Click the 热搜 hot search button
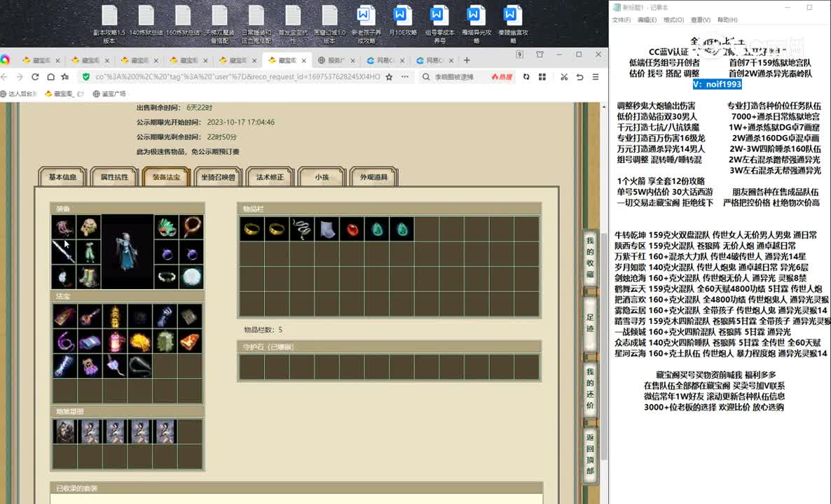The width and height of the screenshot is (831, 504). [x=502, y=77]
